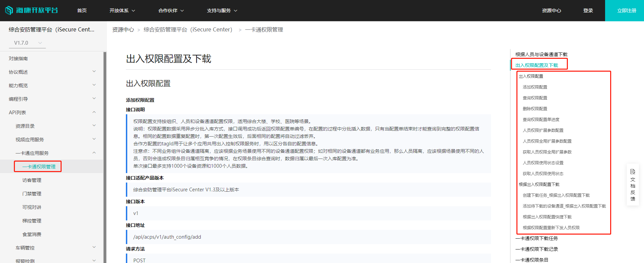Jump to 人员权限使用状态设置 entry
644x263 pixels.
click(x=543, y=163)
